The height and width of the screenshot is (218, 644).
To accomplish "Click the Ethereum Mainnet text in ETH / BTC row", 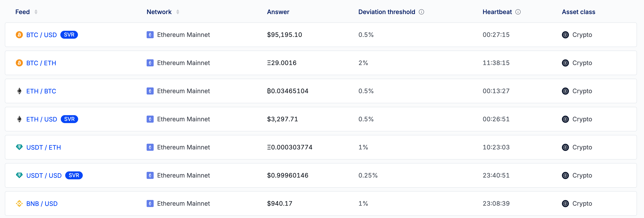I will click(183, 91).
